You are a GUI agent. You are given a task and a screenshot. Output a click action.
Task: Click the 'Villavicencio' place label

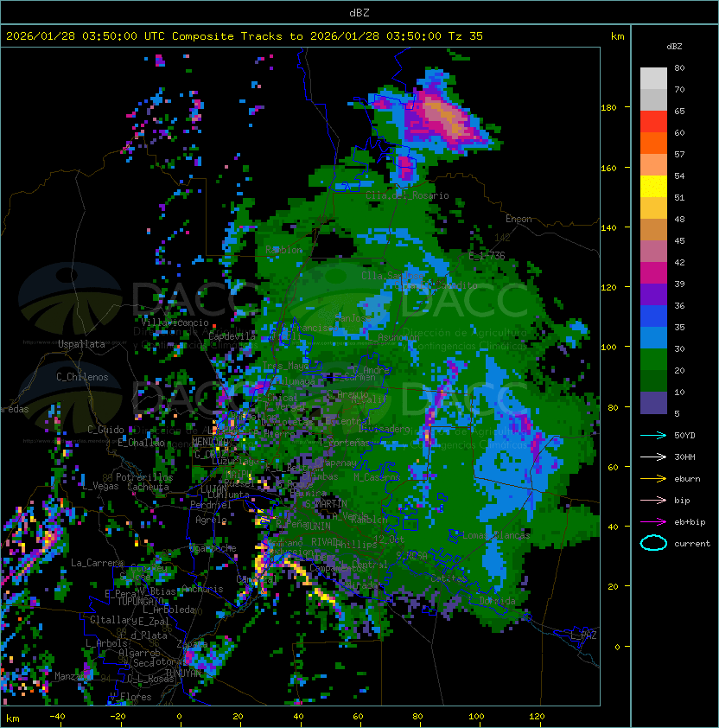pyautogui.click(x=175, y=322)
